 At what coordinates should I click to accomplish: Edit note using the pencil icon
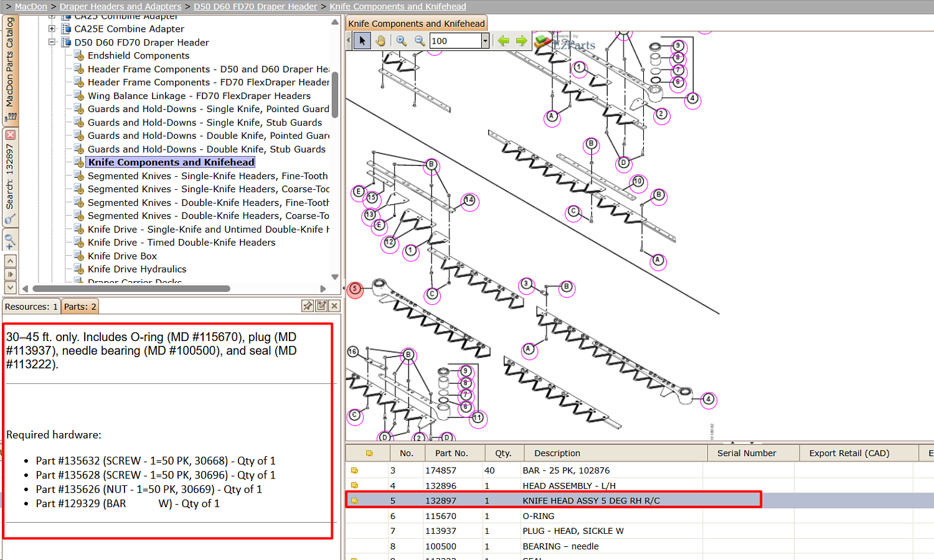click(321, 306)
